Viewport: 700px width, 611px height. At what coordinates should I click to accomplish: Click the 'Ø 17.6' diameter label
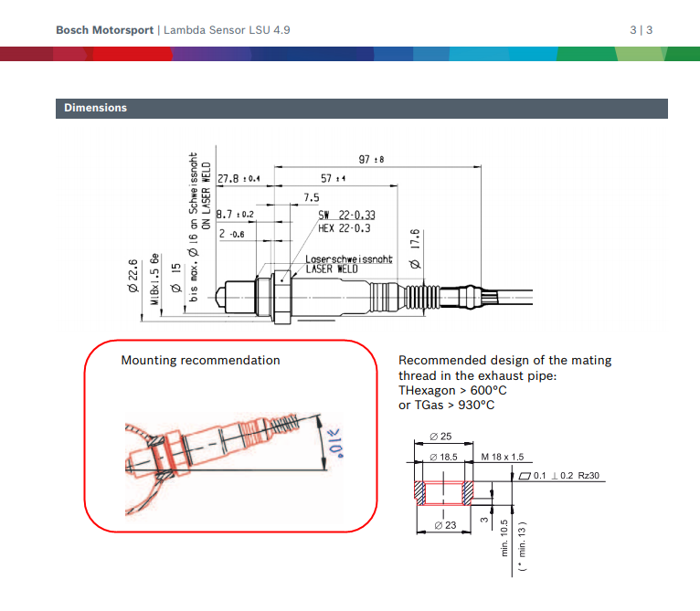[x=415, y=248]
